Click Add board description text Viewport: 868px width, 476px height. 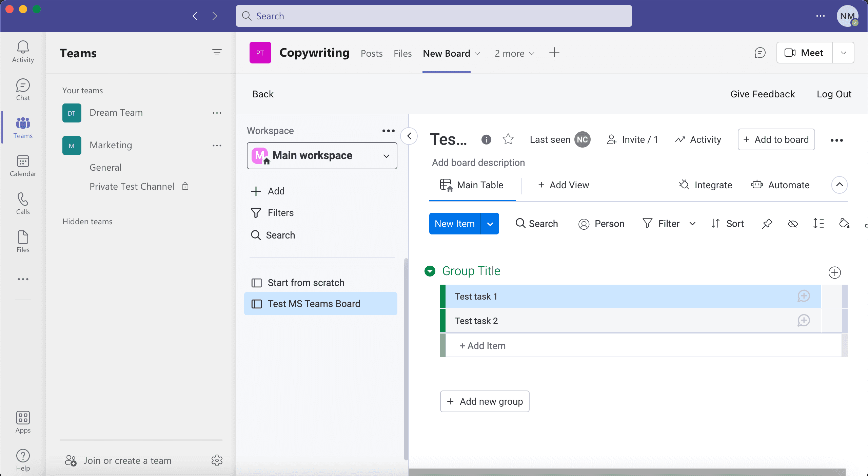(x=478, y=163)
